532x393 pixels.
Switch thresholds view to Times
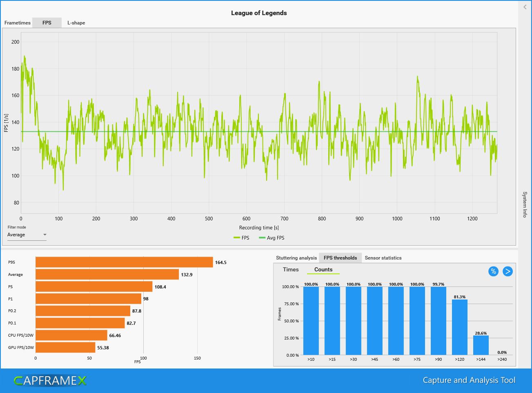(291, 270)
